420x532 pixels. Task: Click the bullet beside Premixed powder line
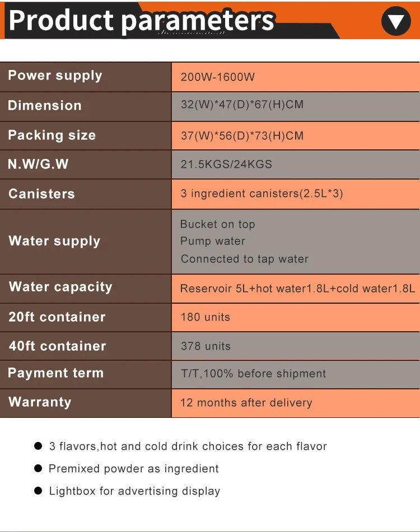click(x=38, y=468)
